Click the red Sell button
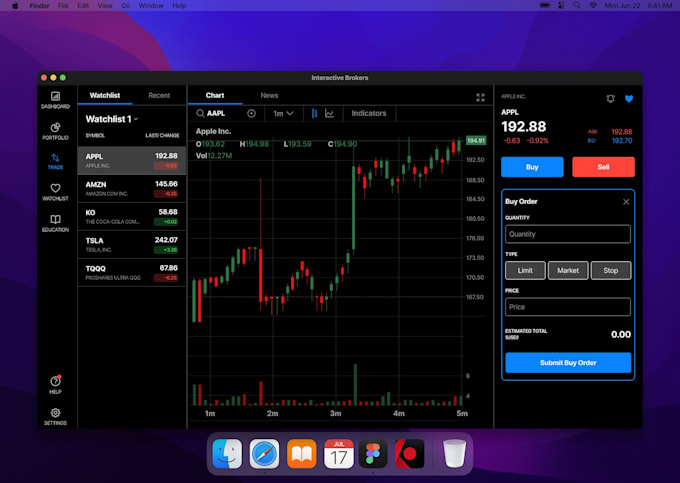The height and width of the screenshot is (483, 680). click(x=603, y=167)
